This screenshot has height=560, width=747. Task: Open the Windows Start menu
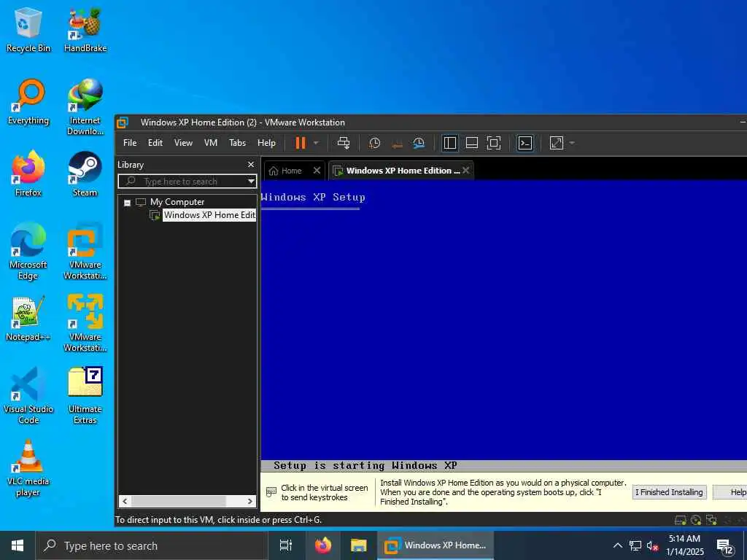tap(18, 545)
